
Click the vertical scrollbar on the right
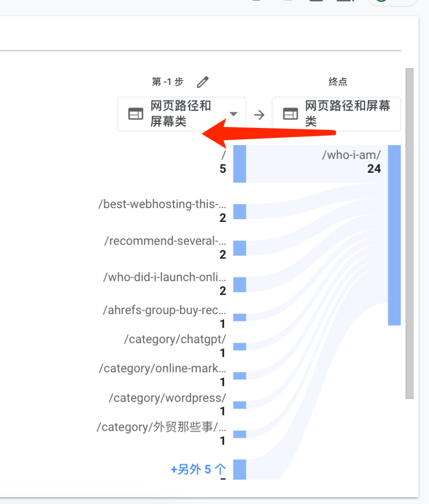409,233
